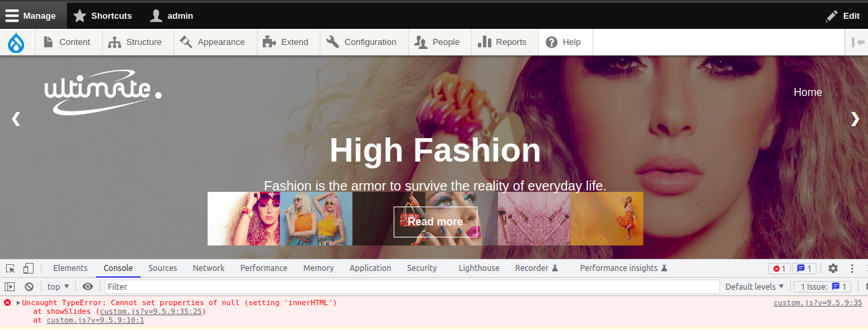Activate the inspect element picker in DevTools

(x=11, y=268)
